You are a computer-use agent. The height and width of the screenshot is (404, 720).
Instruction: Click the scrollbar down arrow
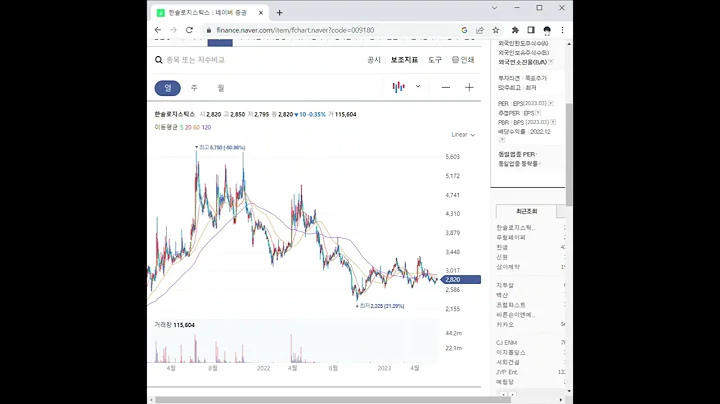coord(569,391)
